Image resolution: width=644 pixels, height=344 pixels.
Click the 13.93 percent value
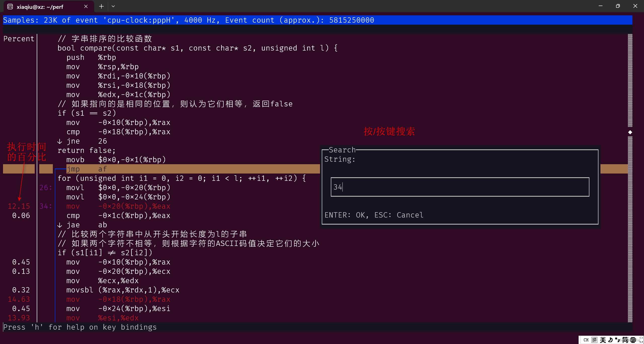pyautogui.click(x=19, y=318)
